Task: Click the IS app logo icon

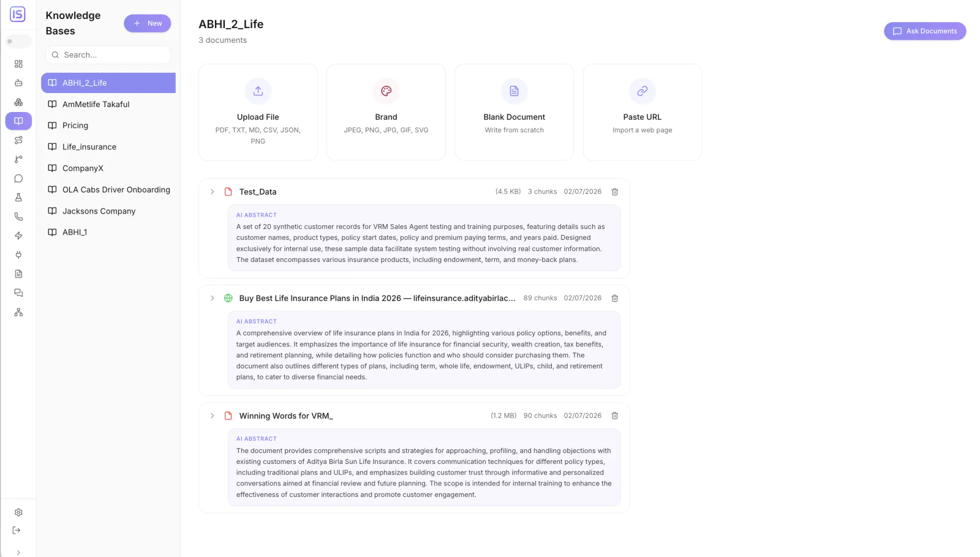Action: click(x=18, y=14)
